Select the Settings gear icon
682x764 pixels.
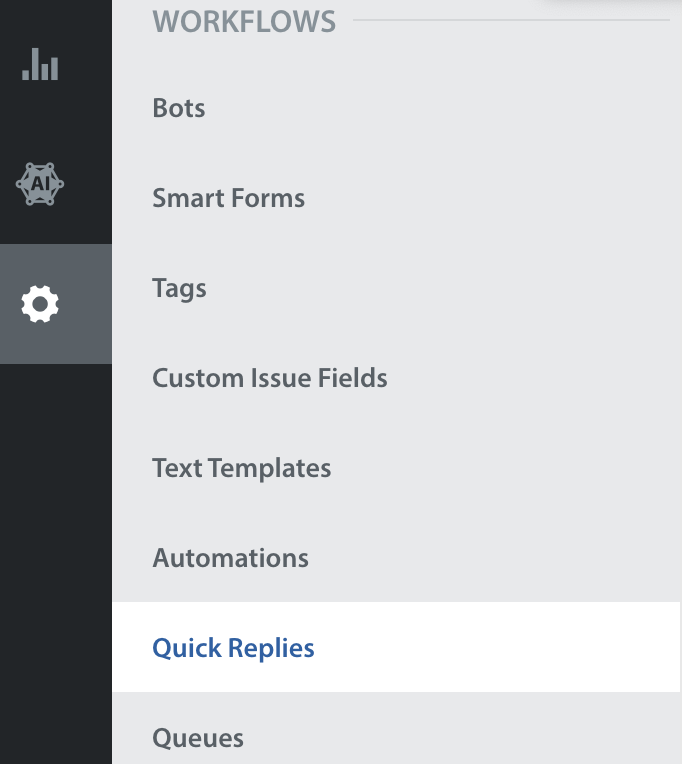(x=40, y=304)
